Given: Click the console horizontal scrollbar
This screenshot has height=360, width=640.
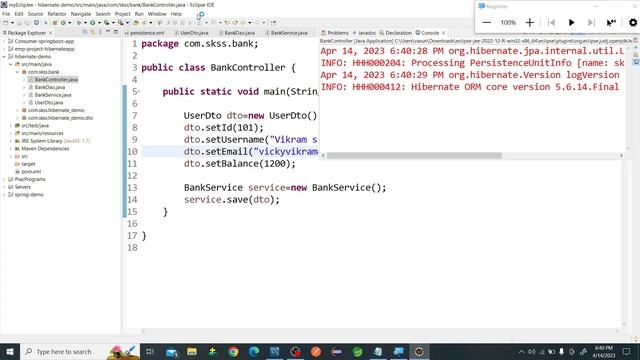Looking at the screenshot, I should pos(414,156).
